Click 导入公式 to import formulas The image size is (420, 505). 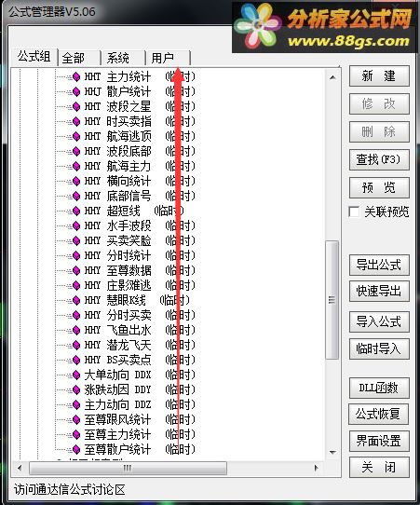point(379,321)
